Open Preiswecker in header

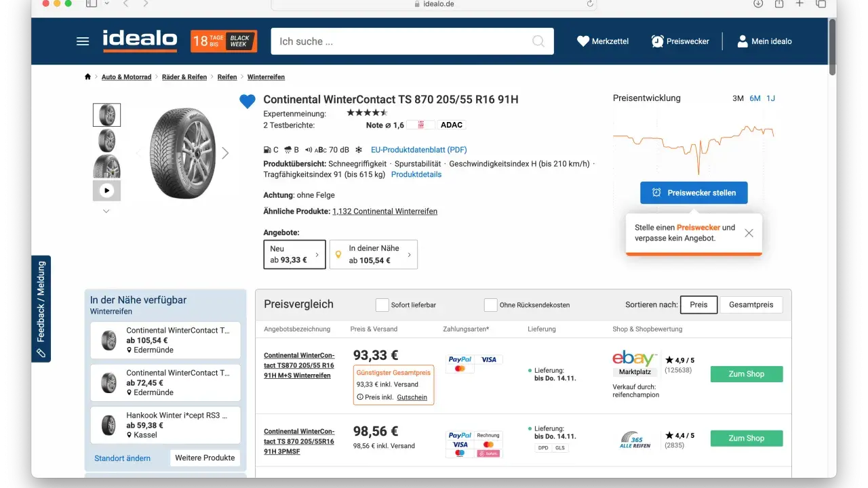coord(680,41)
